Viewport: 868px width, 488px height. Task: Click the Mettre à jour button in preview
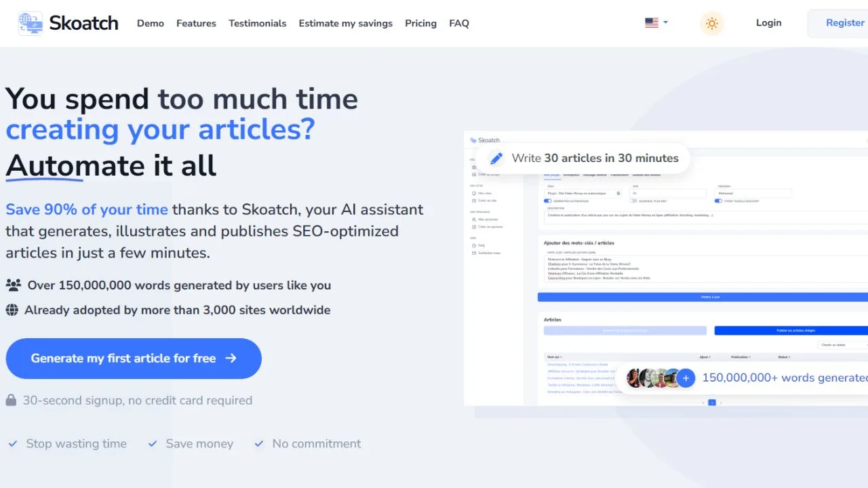click(x=703, y=297)
